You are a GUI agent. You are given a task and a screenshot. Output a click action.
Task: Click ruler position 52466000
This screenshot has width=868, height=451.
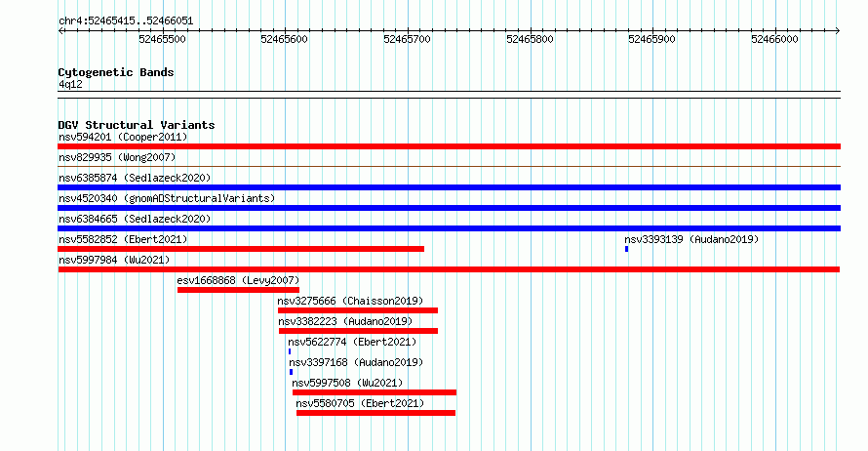(x=774, y=39)
